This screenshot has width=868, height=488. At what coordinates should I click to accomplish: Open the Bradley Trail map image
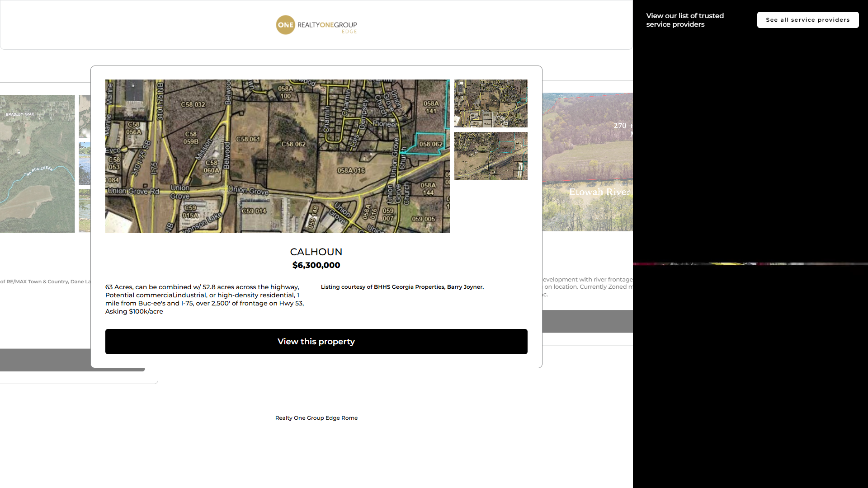click(37, 164)
